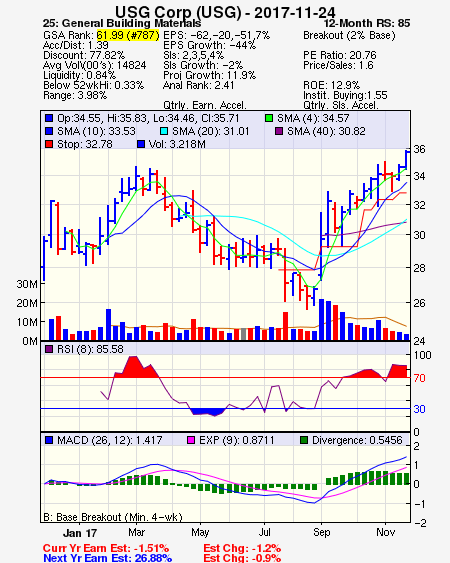Click the "Liquidity: 0.84%" text

click(x=79, y=75)
